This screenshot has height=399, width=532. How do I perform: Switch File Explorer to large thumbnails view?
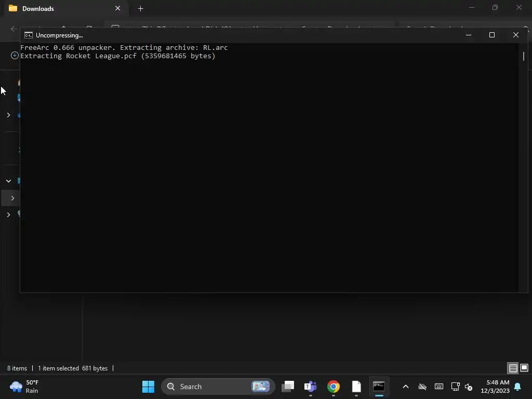524,368
